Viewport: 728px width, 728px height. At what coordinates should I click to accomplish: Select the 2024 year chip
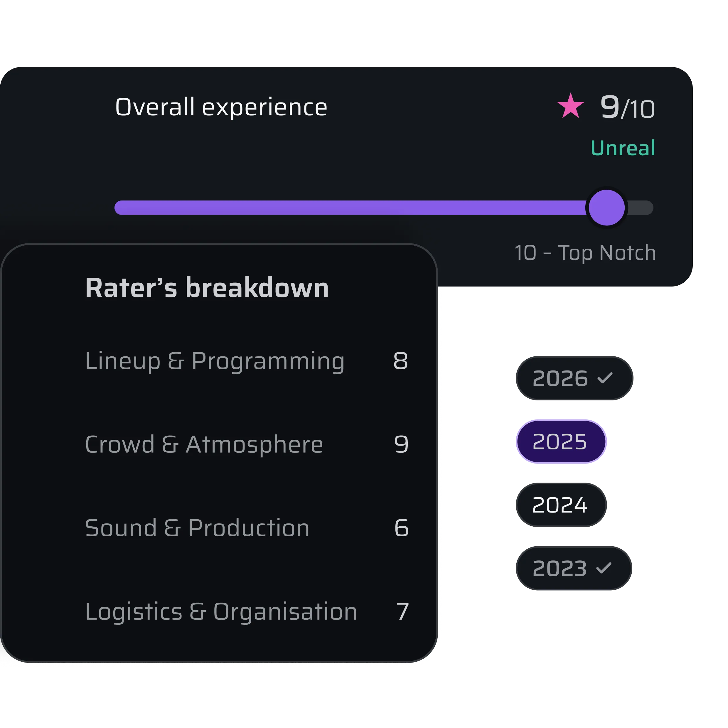point(561,505)
